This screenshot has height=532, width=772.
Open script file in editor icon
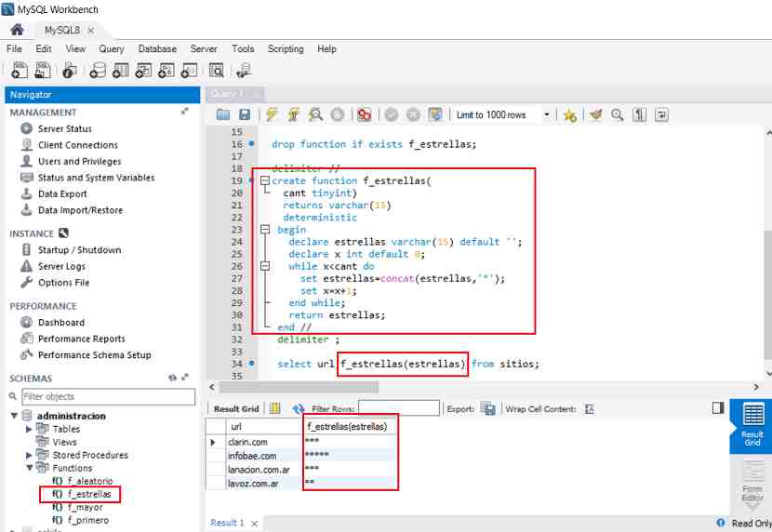223,114
